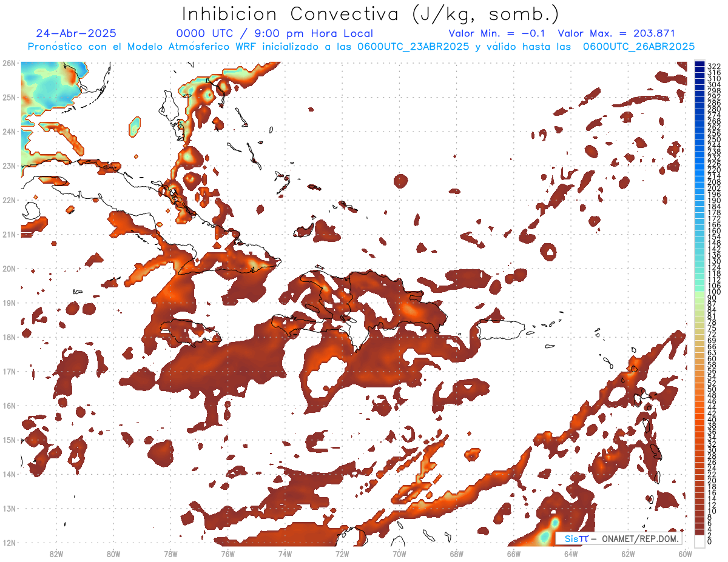Click the colorbar value label "322"

coord(714,67)
